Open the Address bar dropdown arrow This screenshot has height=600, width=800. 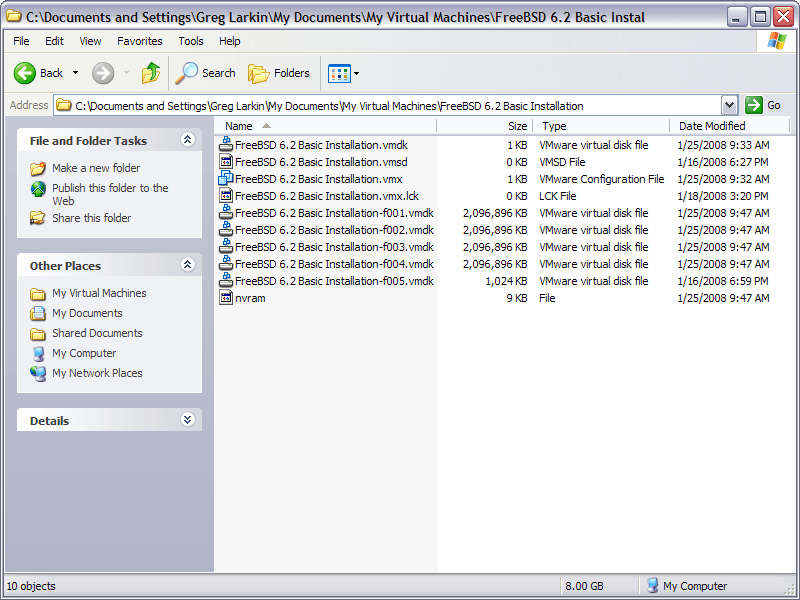[731, 105]
